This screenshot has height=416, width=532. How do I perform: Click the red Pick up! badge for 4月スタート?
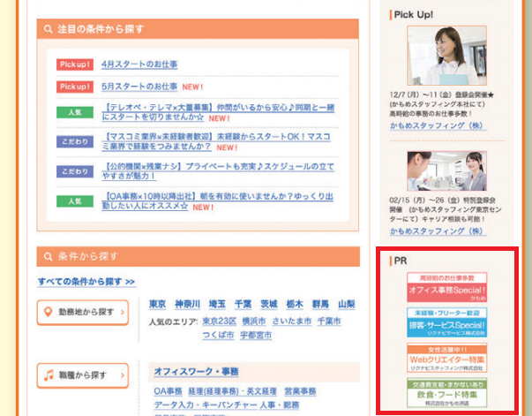(x=75, y=64)
